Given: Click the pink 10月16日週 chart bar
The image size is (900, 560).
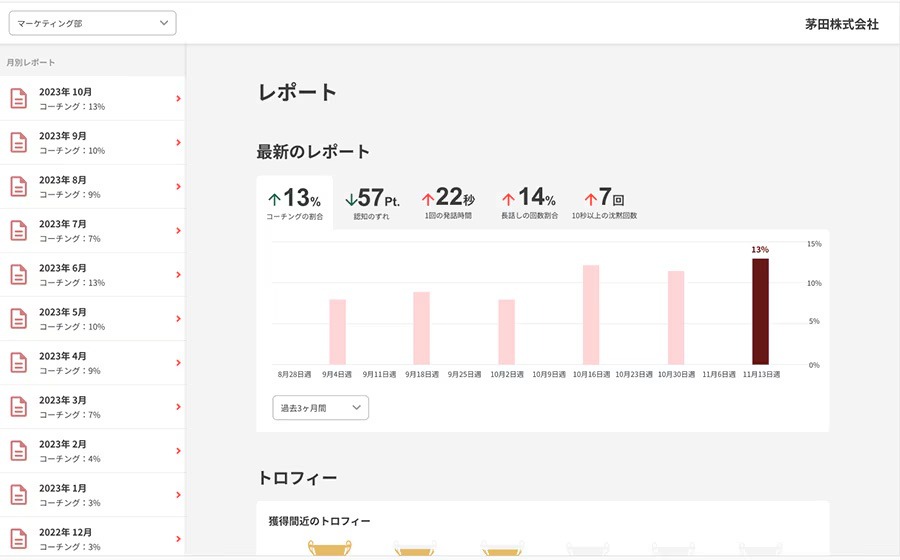Looking at the screenshot, I should [x=591, y=315].
